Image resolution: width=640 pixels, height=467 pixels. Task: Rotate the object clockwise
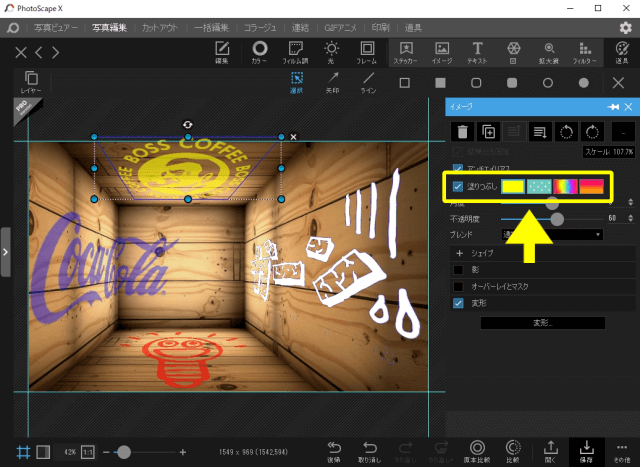pos(592,132)
